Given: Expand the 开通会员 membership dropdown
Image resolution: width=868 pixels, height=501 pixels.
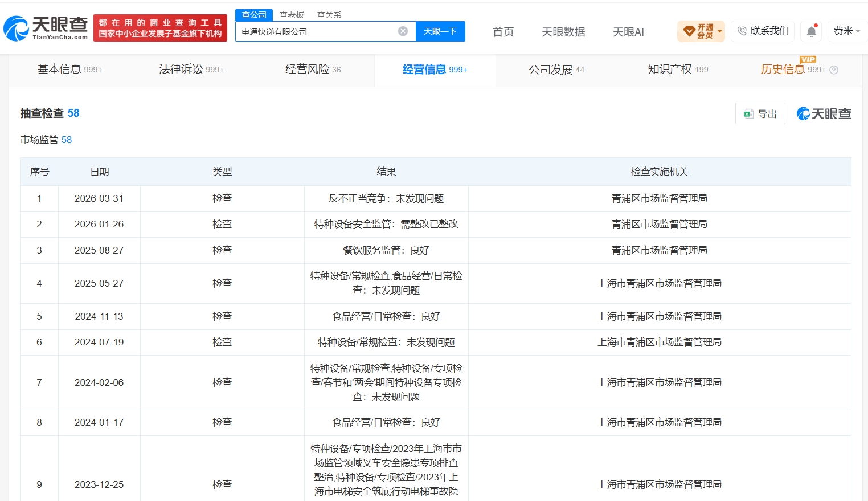Looking at the screenshot, I should coord(701,31).
